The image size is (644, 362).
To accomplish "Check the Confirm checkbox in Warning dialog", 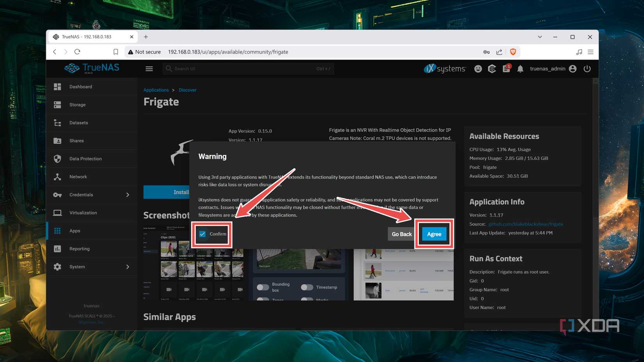I will point(202,234).
